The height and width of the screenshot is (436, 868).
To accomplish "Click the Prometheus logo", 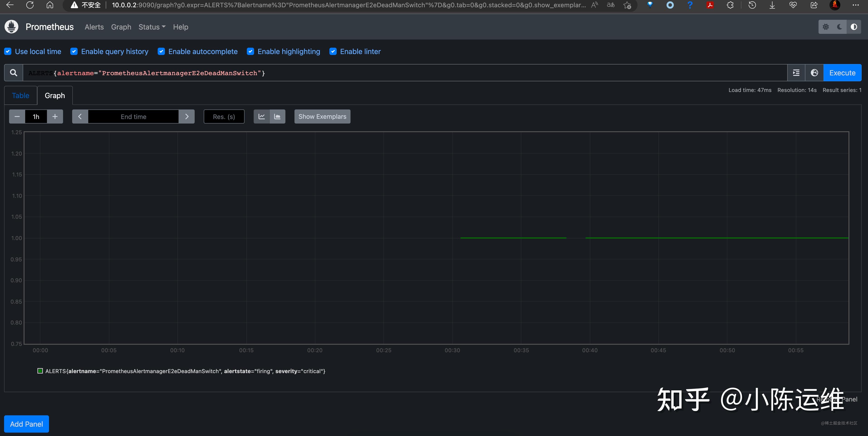I will click(x=11, y=27).
